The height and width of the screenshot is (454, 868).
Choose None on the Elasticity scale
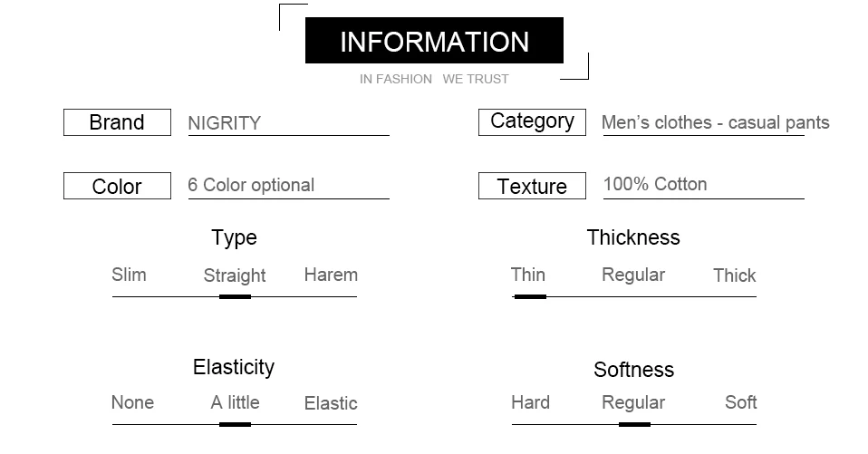point(132,402)
